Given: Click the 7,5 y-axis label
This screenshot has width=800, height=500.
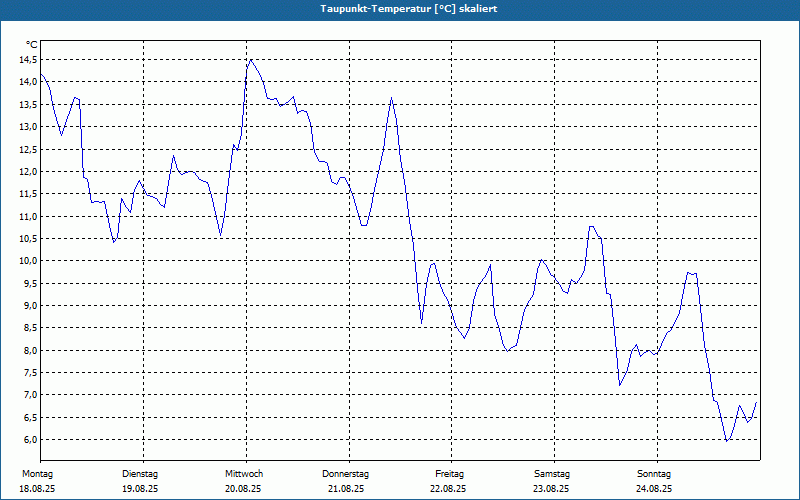Looking at the screenshot, I should (x=31, y=372).
